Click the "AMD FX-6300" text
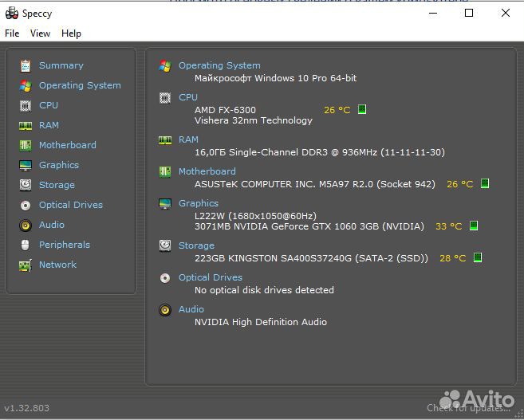This screenshot has width=524, height=420. coord(225,110)
